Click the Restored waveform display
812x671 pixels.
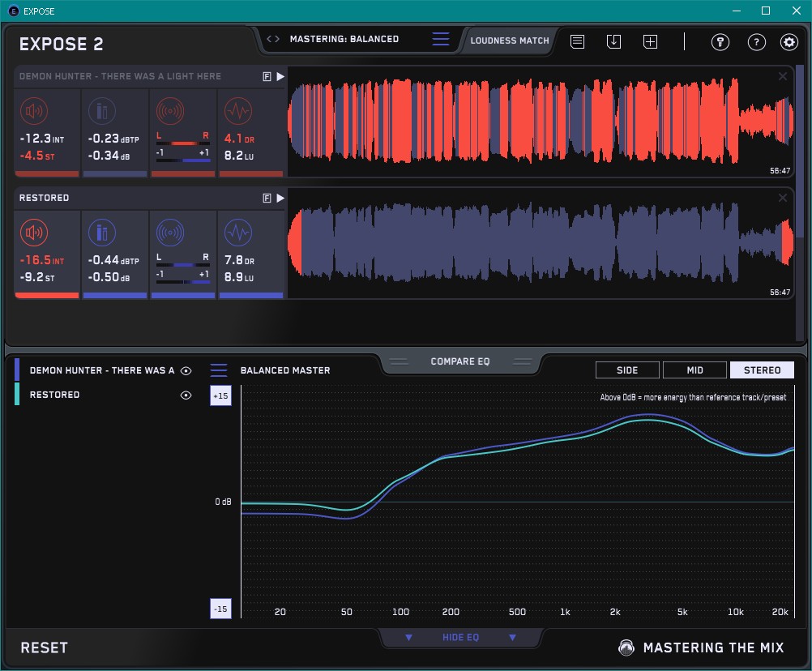(541, 243)
